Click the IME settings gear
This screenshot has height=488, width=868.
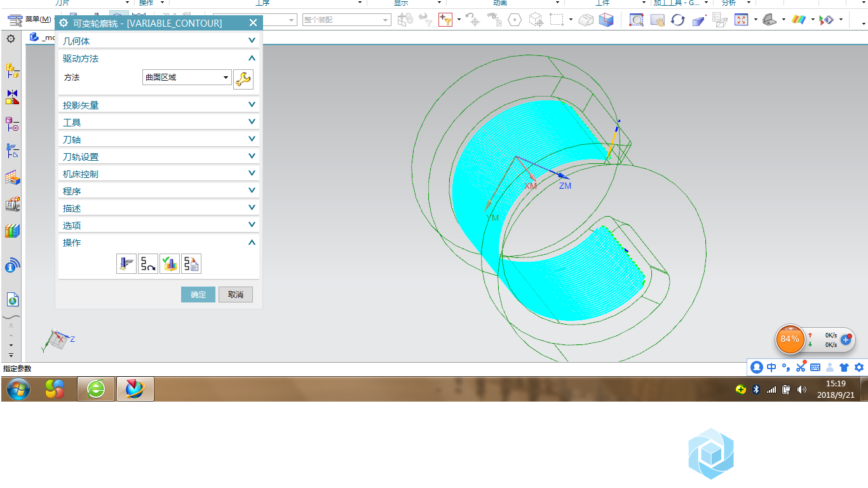(859, 367)
